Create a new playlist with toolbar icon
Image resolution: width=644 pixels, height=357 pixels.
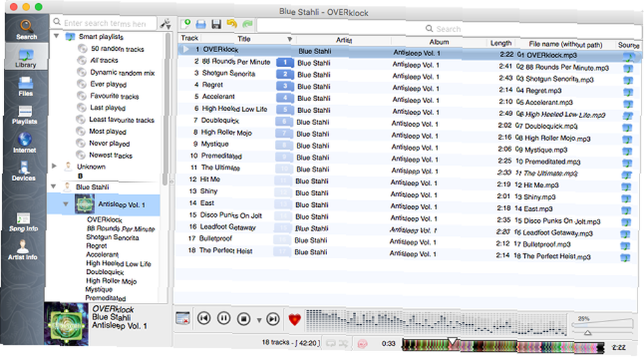click(x=186, y=24)
